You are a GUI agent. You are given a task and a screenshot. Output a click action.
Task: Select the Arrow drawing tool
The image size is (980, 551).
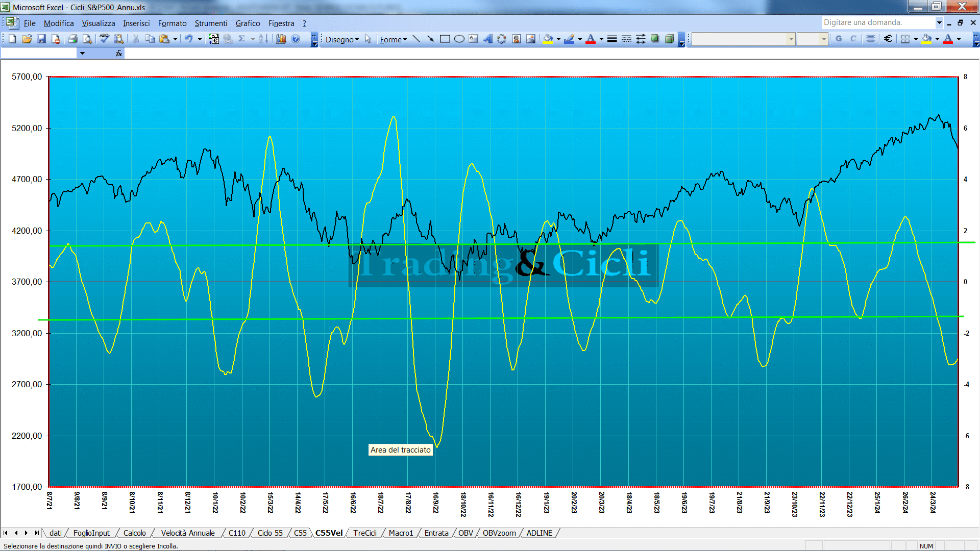pos(431,39)
